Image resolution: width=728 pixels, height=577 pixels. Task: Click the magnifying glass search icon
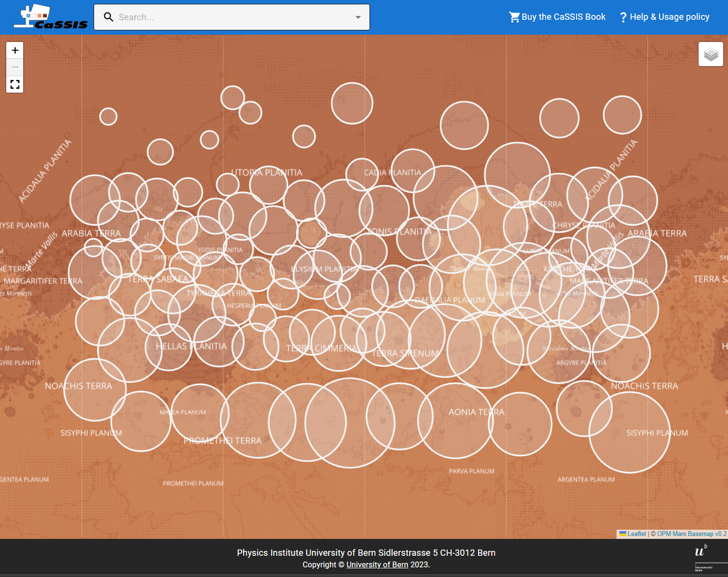click(109, 17)
